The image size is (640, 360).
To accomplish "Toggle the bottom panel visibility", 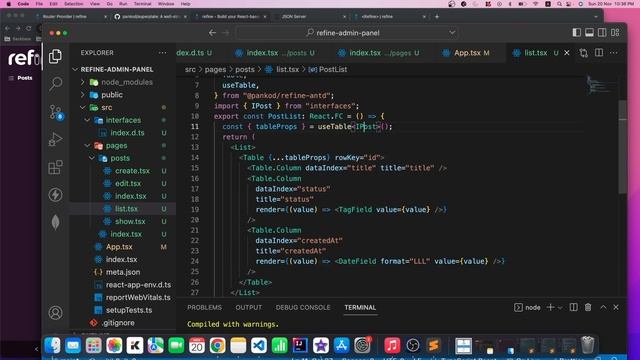I will click(589, 33).
